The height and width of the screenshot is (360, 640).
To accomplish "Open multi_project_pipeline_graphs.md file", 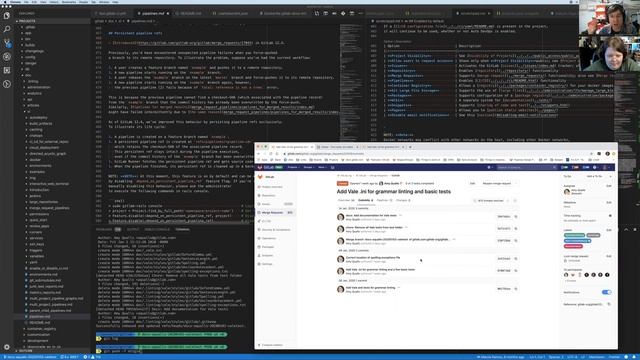I will click(x=56, y=298).
